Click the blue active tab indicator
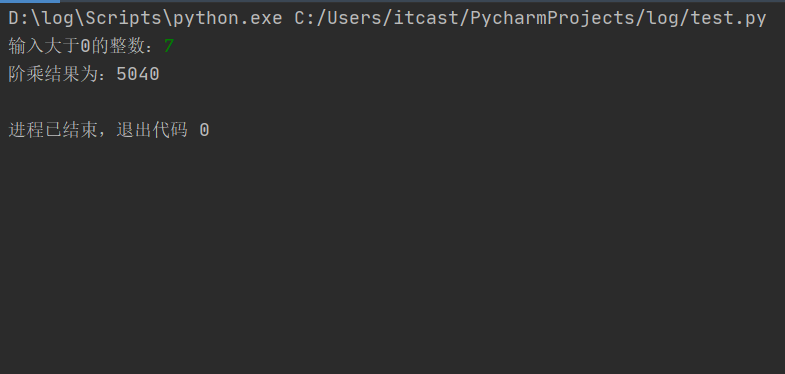785x374 pixels. pos(30,2)
